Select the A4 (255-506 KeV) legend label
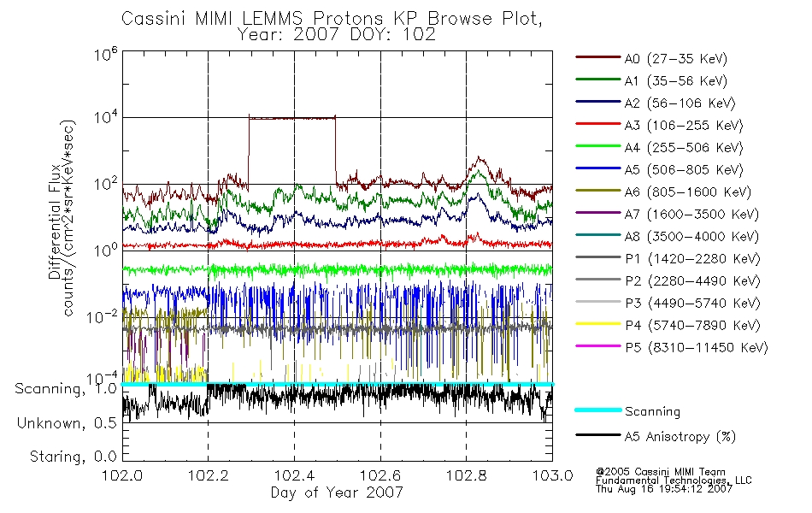Viewport: 812px width, 513px height. click(684, 148)
